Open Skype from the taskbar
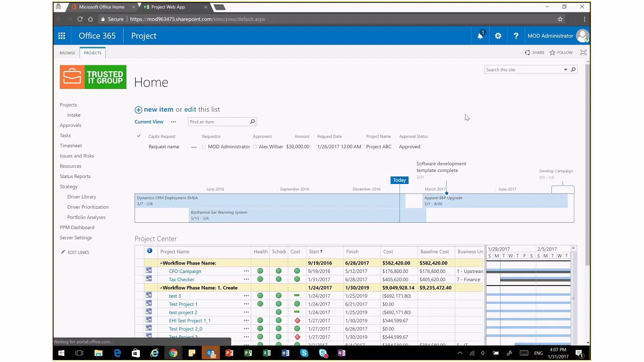This screenshot has height=362, width=644. coord(304,353)
